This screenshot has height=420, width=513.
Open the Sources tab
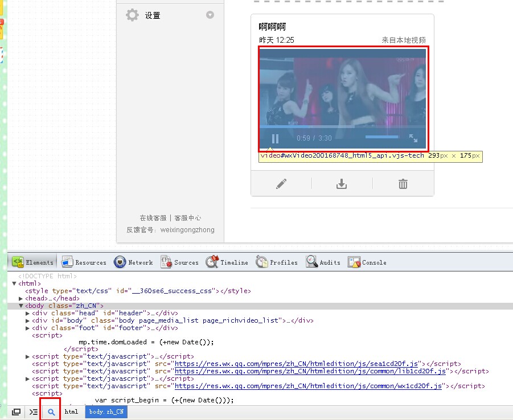click(179, 262)
